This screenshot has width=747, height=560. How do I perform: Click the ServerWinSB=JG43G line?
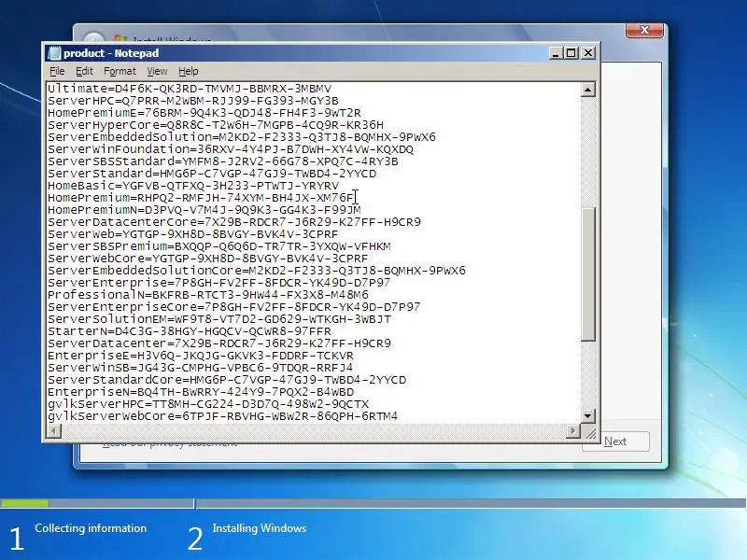[x=201, y=368]
